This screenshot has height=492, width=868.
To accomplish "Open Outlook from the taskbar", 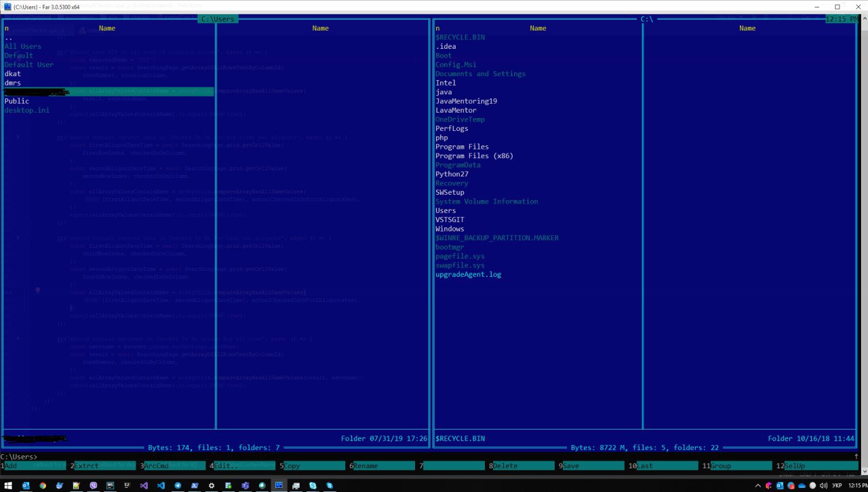I will coord(26,486).
